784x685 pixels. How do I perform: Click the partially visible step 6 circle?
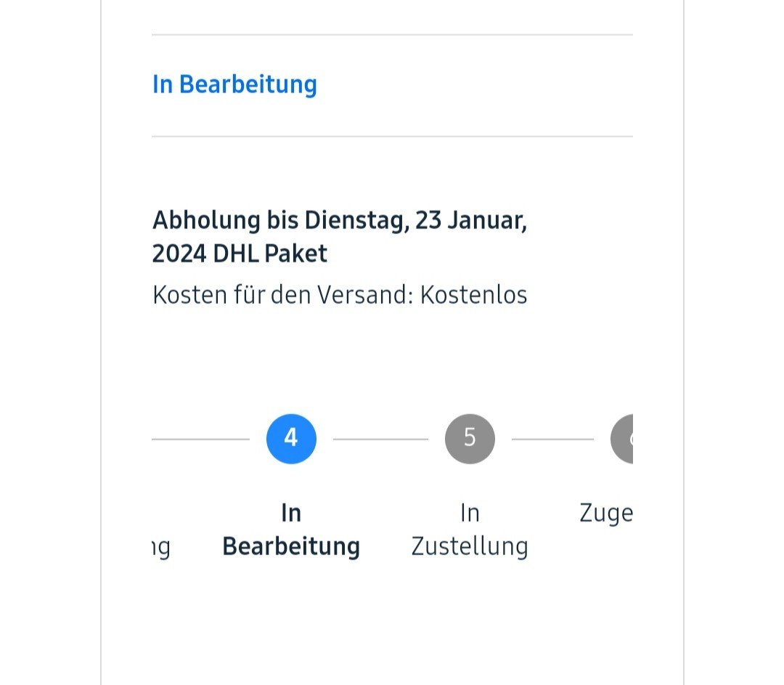623,439
